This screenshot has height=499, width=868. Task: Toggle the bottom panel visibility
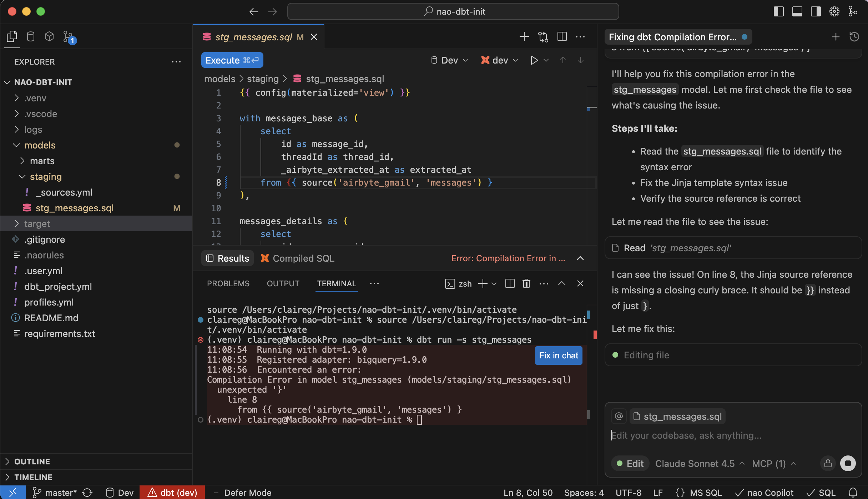pyautogui.click(x=797, y=11)
